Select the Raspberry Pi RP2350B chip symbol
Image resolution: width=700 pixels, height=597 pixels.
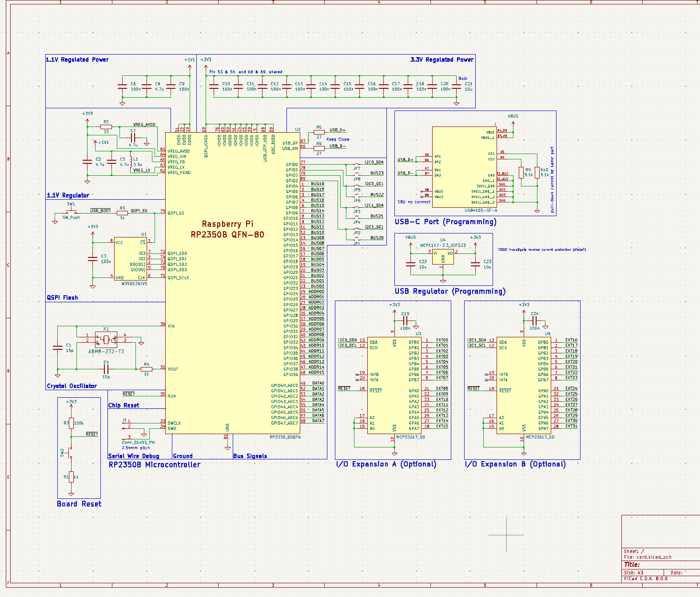point(232,284)
